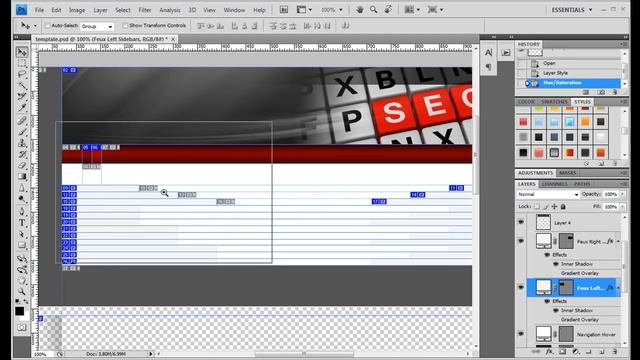Switch to the Channels tab
Screen dimensions: 640x360
pyautogui.click(x=554, y=184)
